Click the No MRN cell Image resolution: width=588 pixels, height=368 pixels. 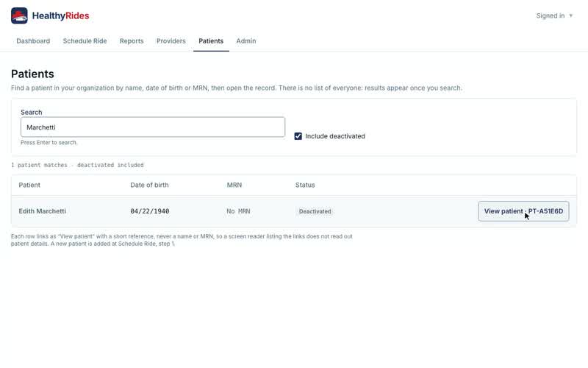coord(238,211)
